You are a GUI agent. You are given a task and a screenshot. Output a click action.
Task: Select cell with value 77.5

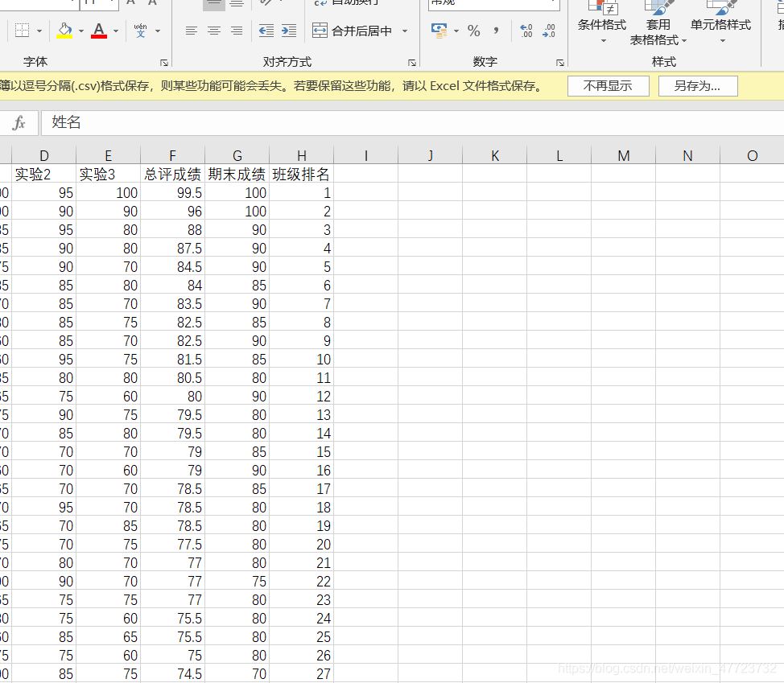coord(172,544)
